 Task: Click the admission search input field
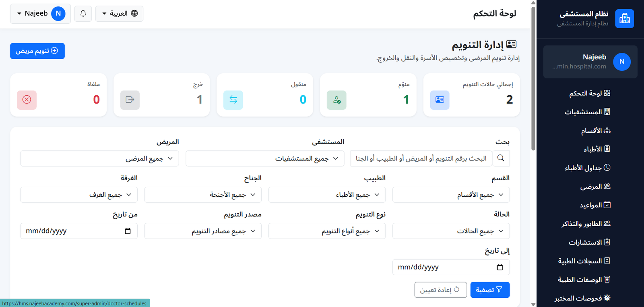421,159
